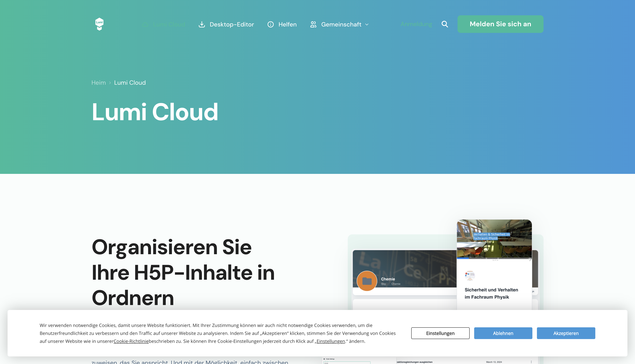Click the three-dot menu beside March 13, 2024
The image size is (635, 364).
pos(531,362)
